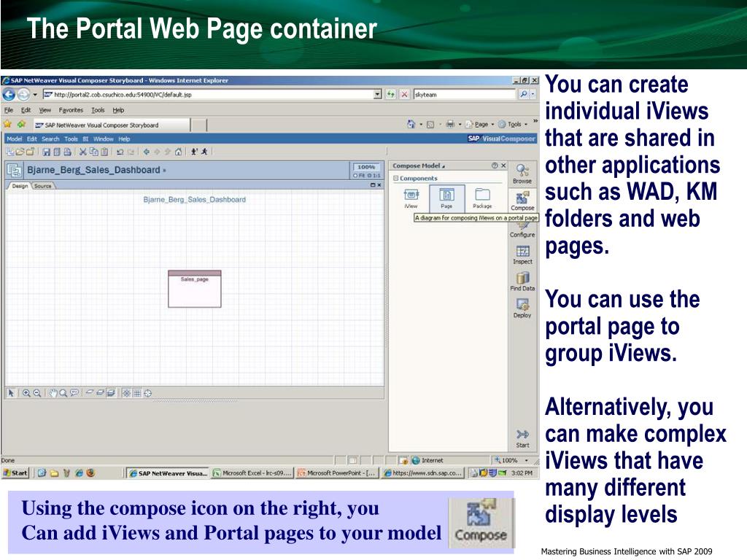The width and height of the screenshot is (747, 560).
Task: Click the Zoom Out magnifier icon
Action: (x=36, y=393)
